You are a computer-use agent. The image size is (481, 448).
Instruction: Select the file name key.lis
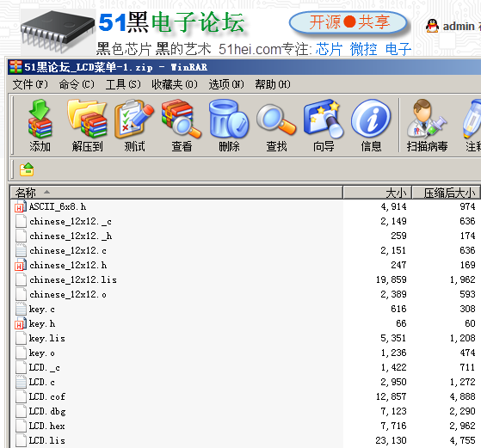[x=47, y=338]
